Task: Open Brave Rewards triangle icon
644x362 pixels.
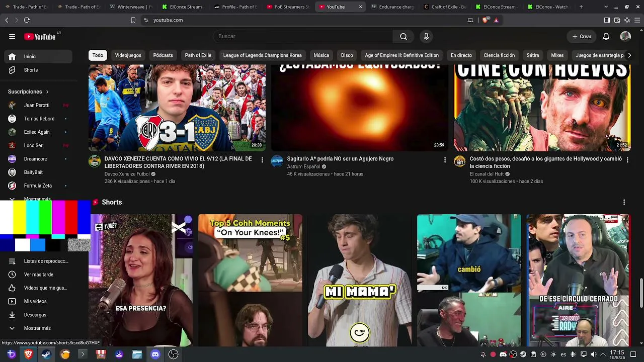Action: click(496, 20)
